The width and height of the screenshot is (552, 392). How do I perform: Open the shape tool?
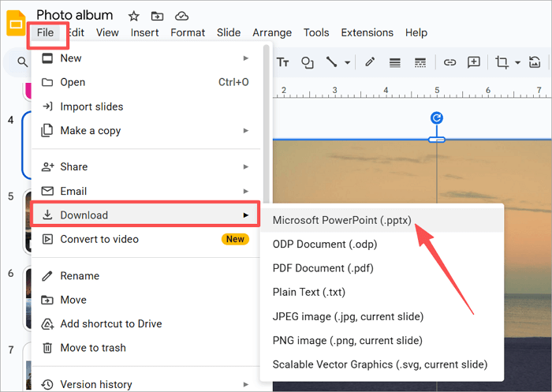click(308, 62)
